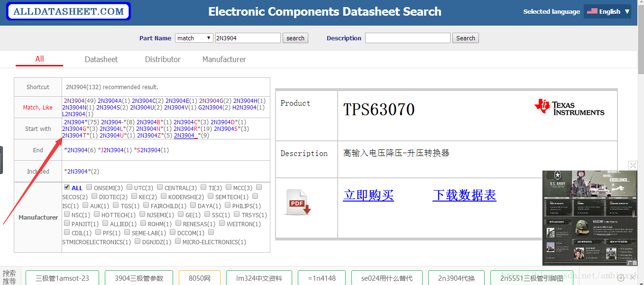Open the 2N3904*(75) start-with link
This screenshot has height=285, width=644.
point(82,122)
